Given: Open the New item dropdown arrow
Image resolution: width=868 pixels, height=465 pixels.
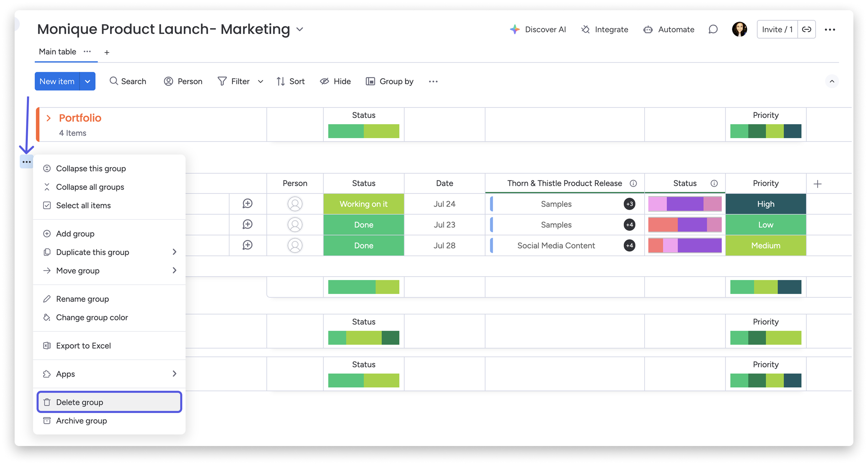Looking at the screenshot, I should coord(87,81).
